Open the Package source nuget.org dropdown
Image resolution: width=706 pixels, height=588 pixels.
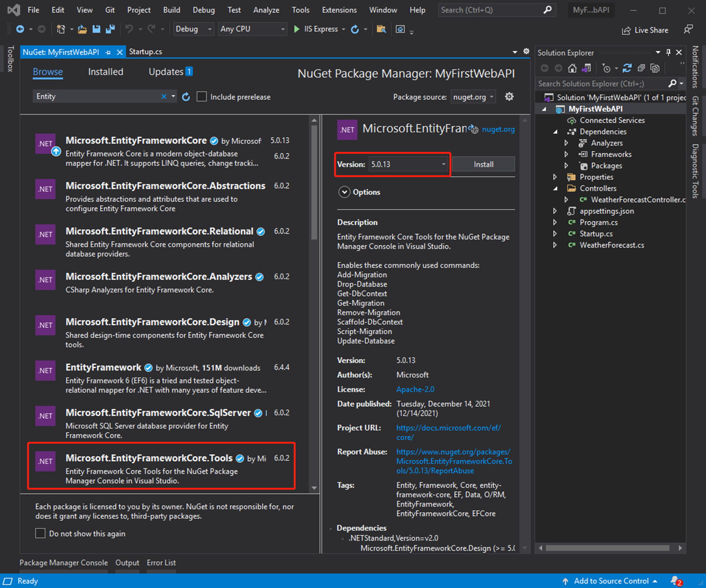coord(473,97)
